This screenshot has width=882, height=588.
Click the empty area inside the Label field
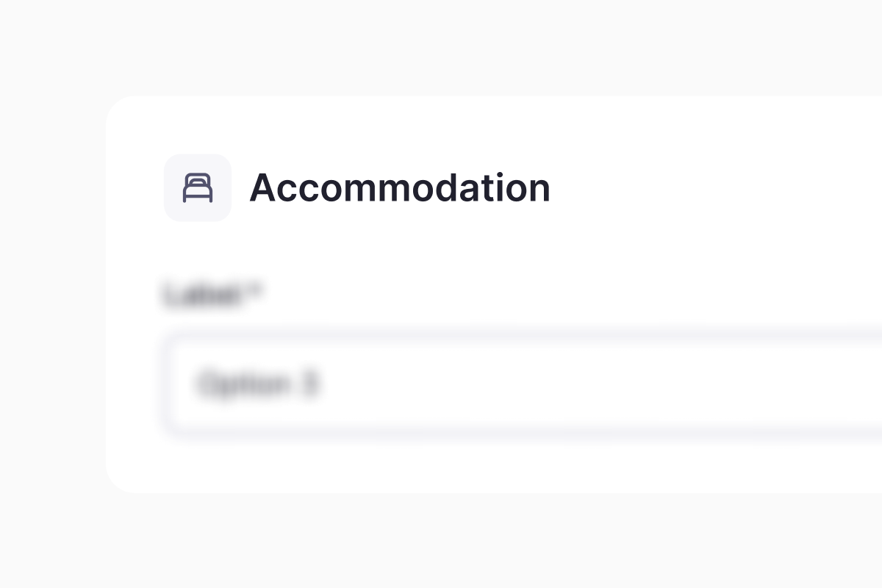point(588,384)
